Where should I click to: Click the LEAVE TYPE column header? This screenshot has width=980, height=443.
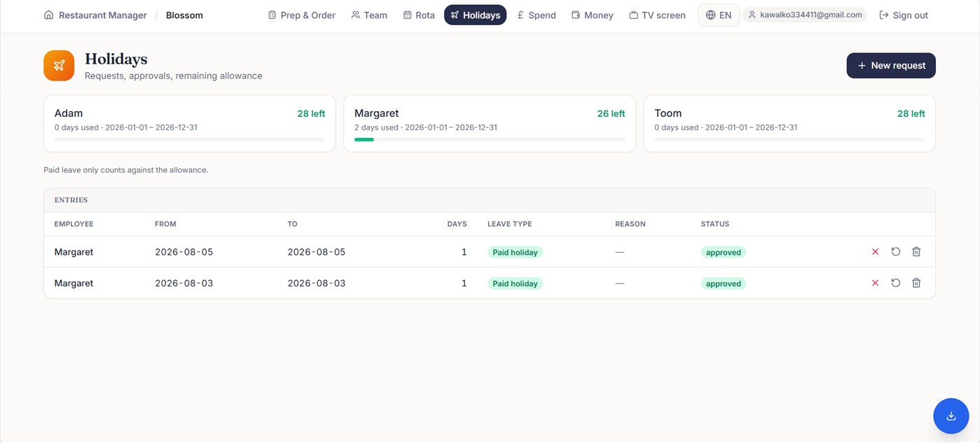(510, 224)
